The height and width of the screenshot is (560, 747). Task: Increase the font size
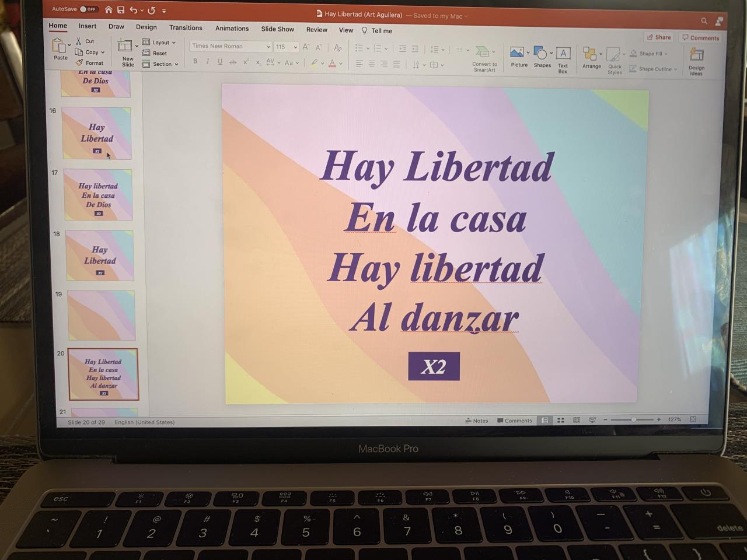coord(306,47)
